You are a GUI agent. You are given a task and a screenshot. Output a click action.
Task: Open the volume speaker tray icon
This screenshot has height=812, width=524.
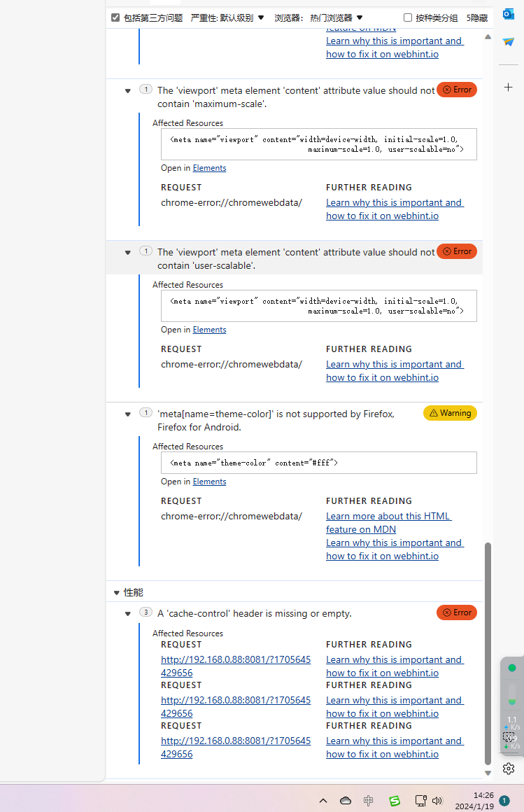(438, 801)
